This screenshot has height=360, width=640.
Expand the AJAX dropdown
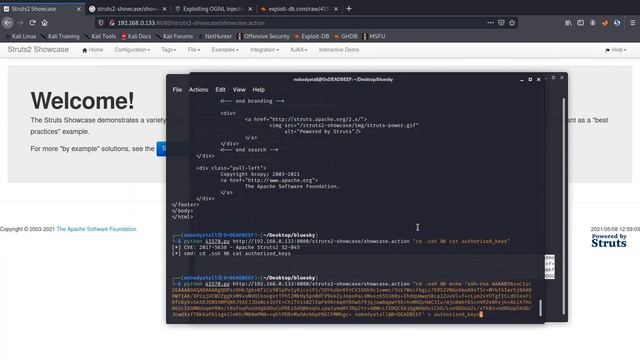coord(299,50)
